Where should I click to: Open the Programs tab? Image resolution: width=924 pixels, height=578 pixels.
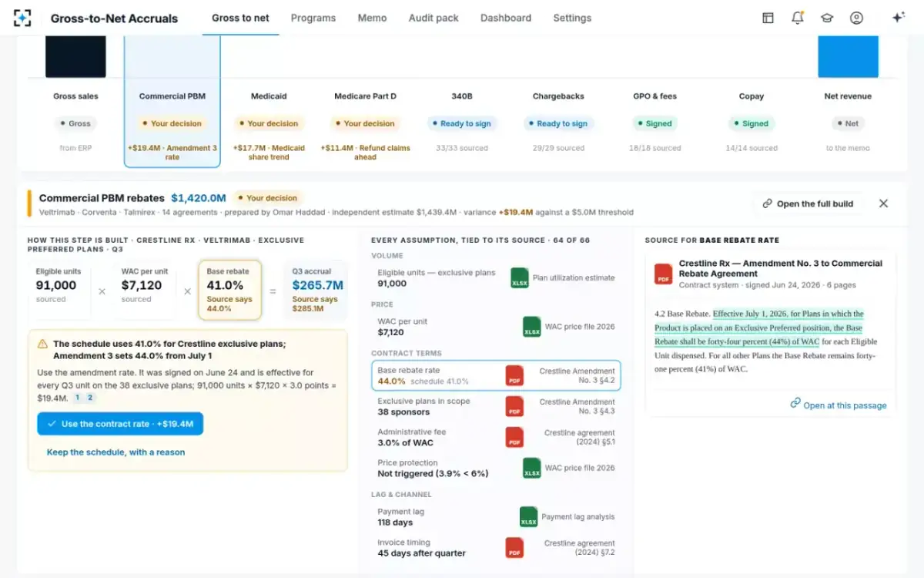coord(313,18)
